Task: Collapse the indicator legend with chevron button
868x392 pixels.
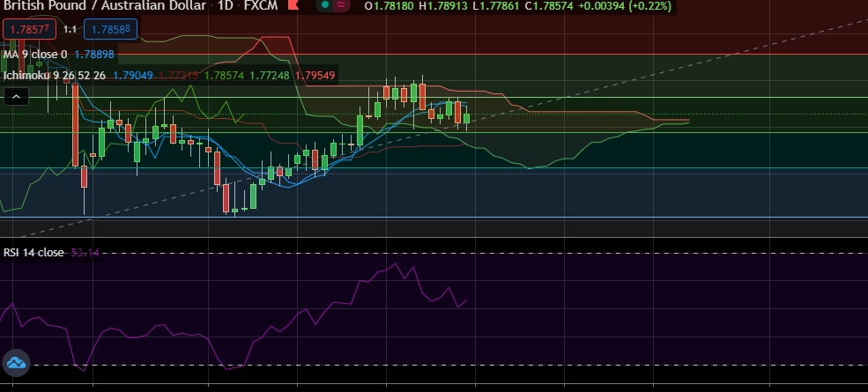Action: 16,97
